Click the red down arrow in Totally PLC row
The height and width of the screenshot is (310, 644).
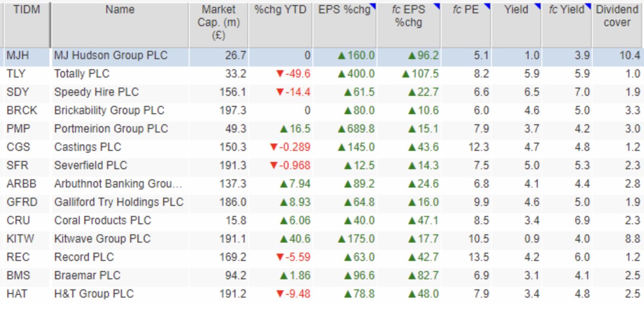tap(280, 74)
